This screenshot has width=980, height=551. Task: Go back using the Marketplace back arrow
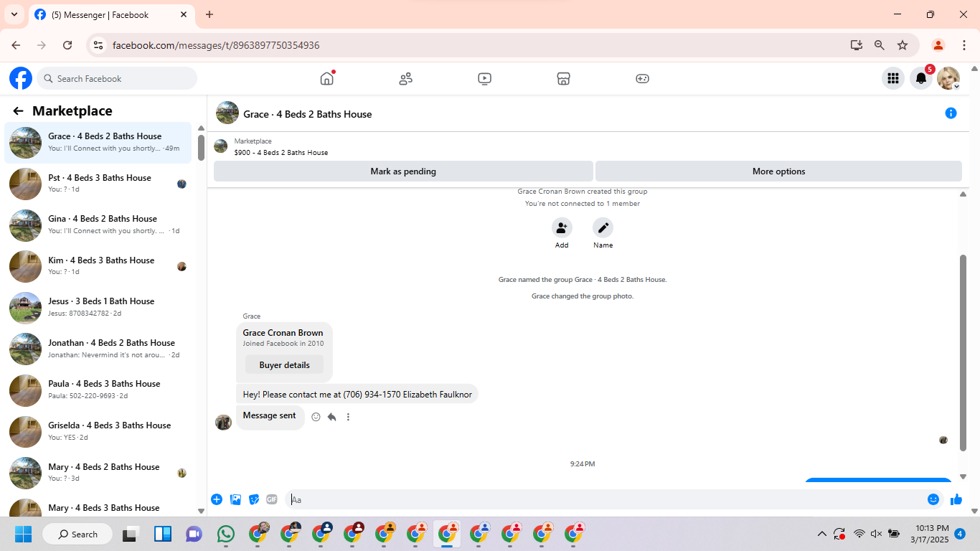pos(19,110)
